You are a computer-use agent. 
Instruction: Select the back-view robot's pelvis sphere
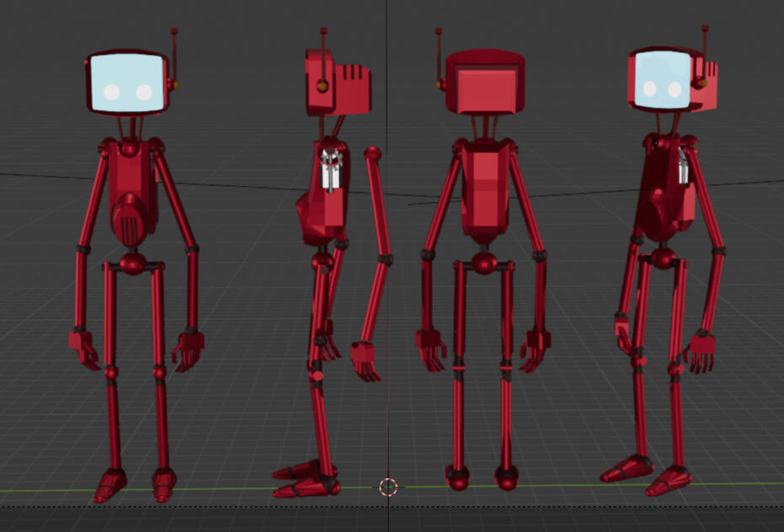484,263
